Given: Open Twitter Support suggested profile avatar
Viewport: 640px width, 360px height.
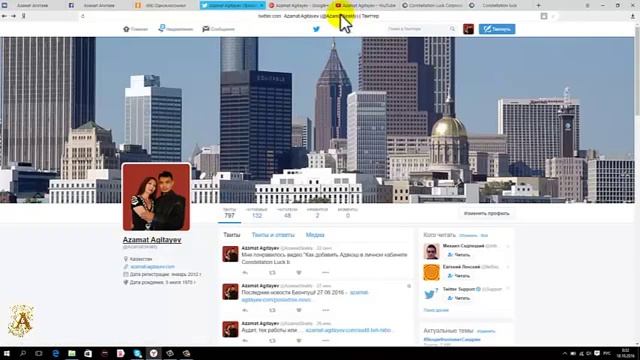Looking at the screenshot, I should point(431,294).
